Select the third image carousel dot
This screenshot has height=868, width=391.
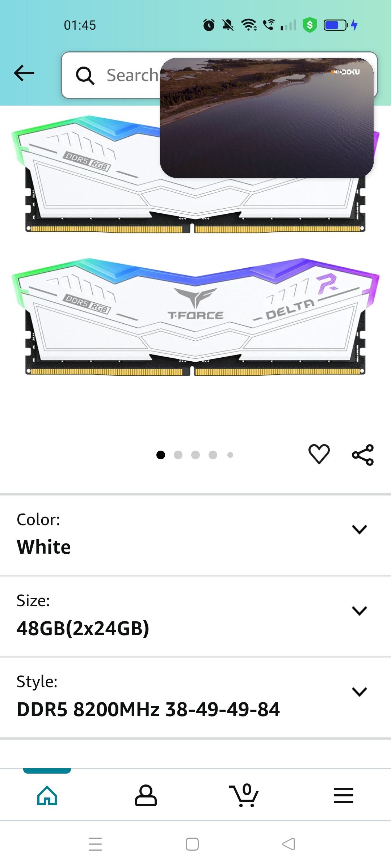[195, 455]
